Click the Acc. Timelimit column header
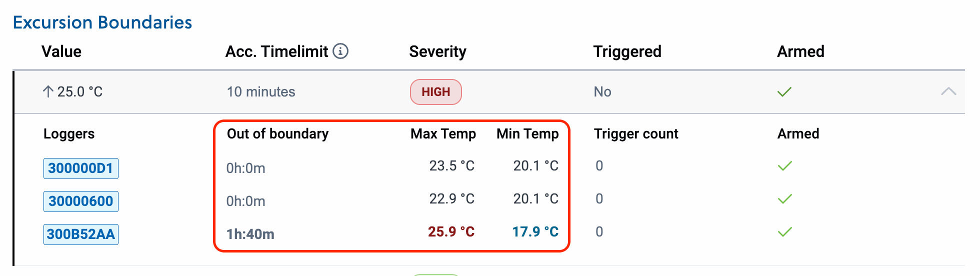Viewport: 980px width, 276px height. point(276,51)
